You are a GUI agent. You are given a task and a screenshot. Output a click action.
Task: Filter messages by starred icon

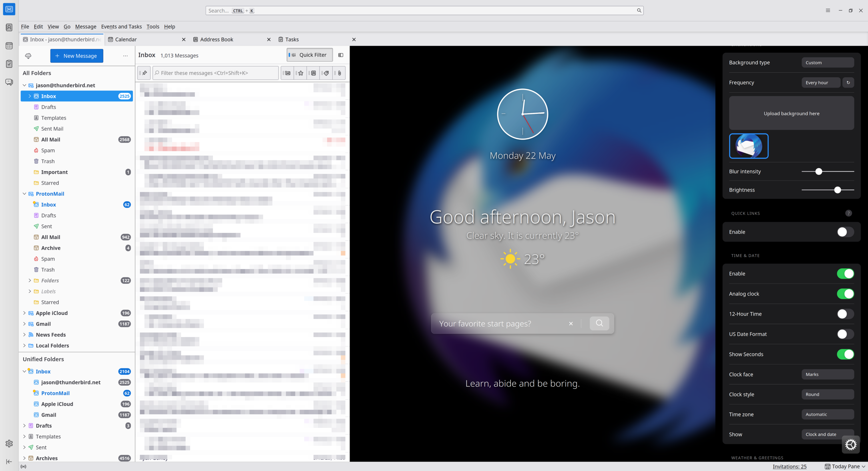point(301,73)
